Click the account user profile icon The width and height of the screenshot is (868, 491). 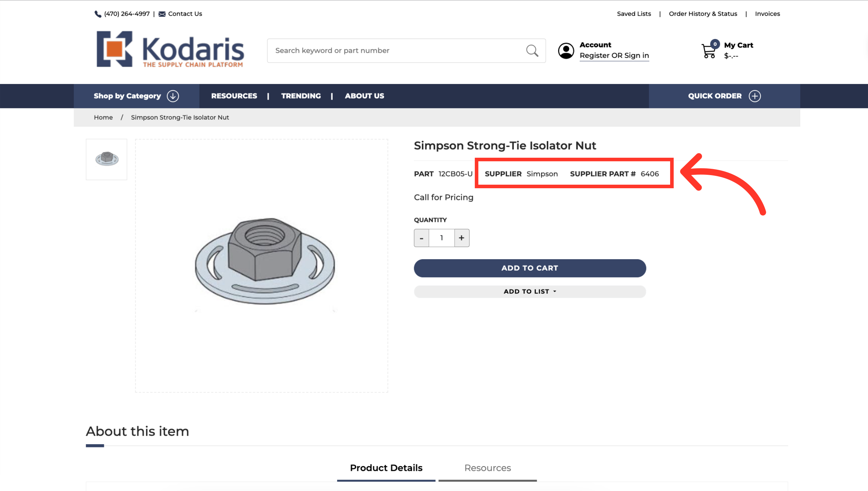pyautogui.click(x=566, y=51)
